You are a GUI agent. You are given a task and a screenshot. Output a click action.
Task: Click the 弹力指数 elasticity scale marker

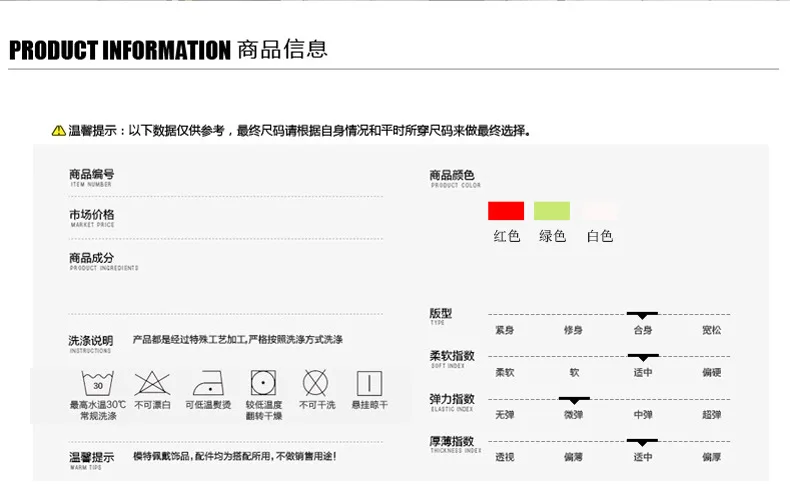coord(574,400)
